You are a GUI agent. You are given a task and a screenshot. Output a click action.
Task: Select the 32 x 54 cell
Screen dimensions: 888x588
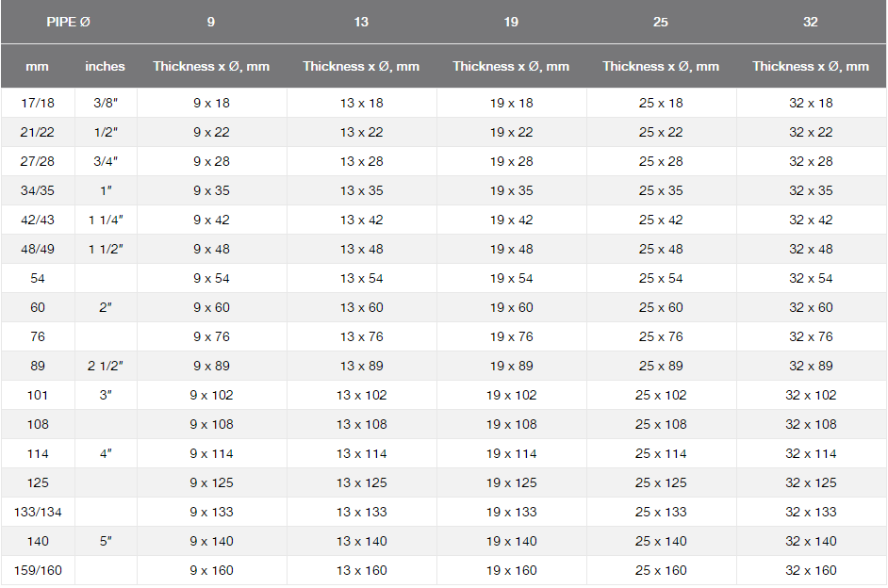[811, 278]
